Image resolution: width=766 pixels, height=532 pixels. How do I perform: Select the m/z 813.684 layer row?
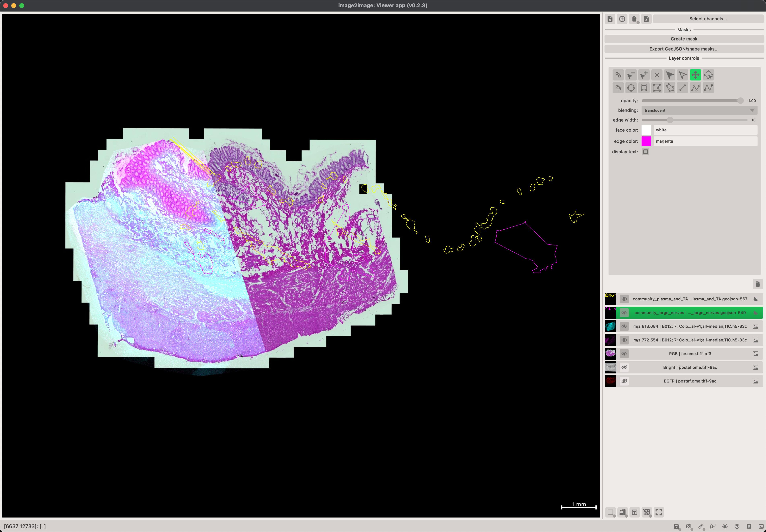coord(690,326)
